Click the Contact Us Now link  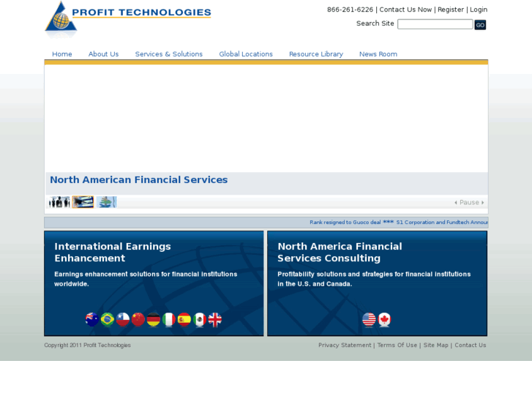[405, 10]
